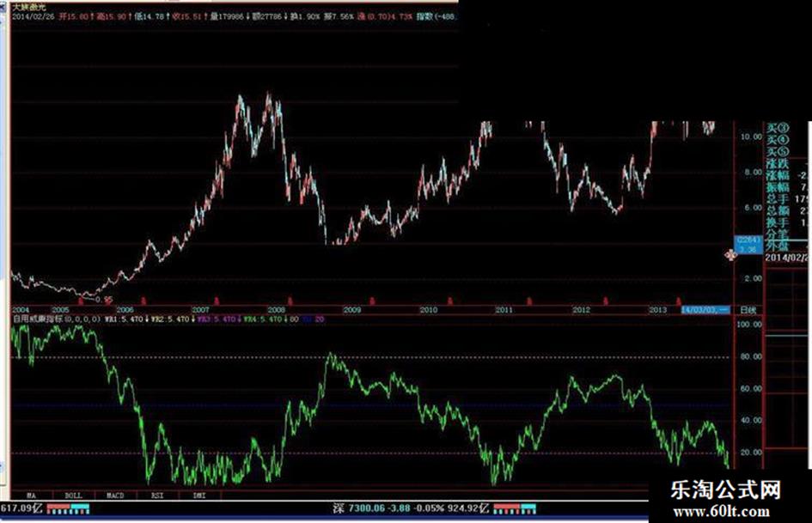Click the red marker near year 2013
This screenshot has height=523, width=812.
[679, 301]
